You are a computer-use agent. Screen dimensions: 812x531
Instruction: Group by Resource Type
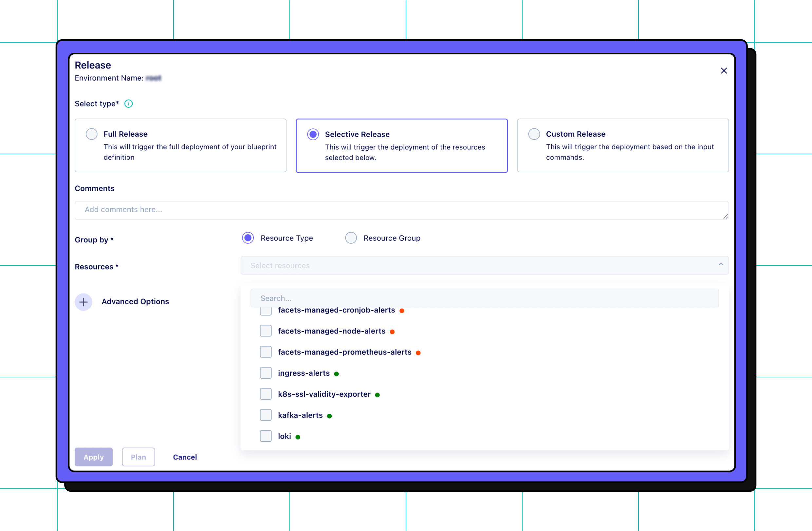point(248,238)
